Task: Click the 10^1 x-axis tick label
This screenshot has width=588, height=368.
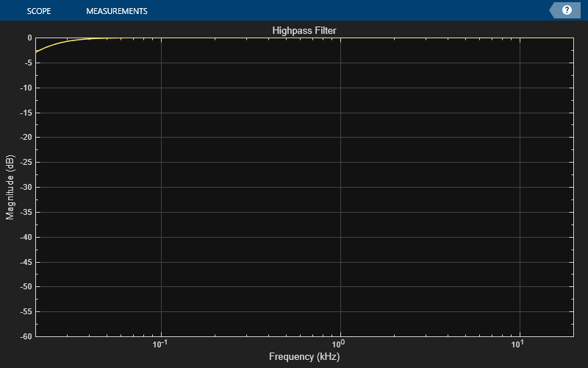Action: pyautogui.click(x=517, y=344)
